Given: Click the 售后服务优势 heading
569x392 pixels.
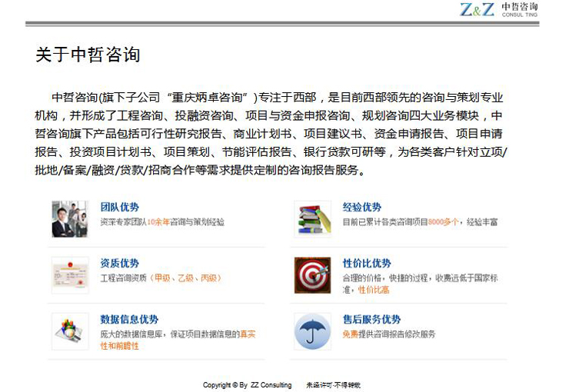Looking at the screenshot, I should [x=371, y=320].
